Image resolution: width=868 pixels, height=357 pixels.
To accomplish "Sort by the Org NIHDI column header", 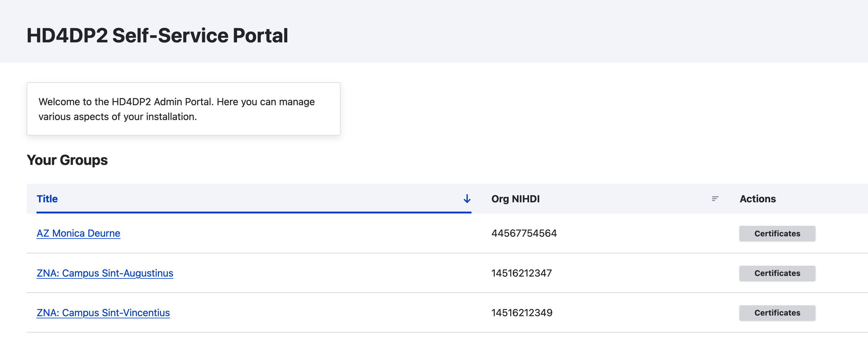I will tap(515, 199).
